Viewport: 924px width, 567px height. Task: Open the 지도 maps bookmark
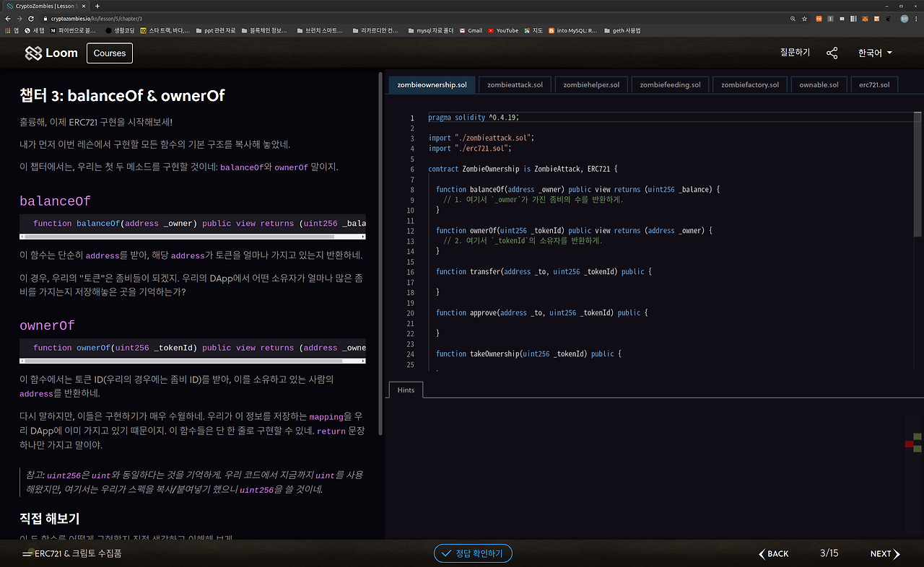533,30
